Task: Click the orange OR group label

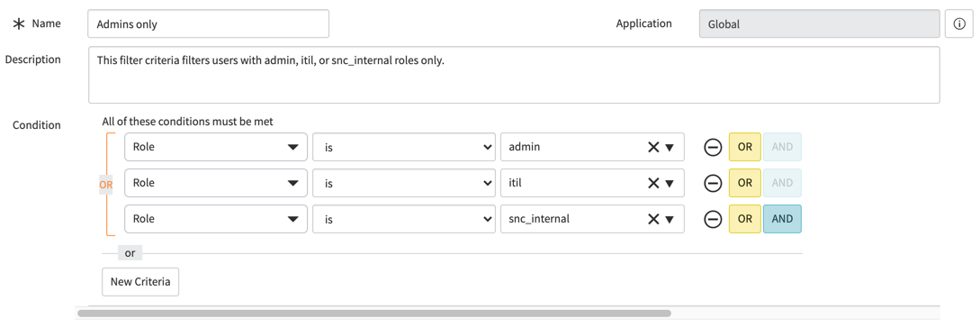Action: (106, 185)
